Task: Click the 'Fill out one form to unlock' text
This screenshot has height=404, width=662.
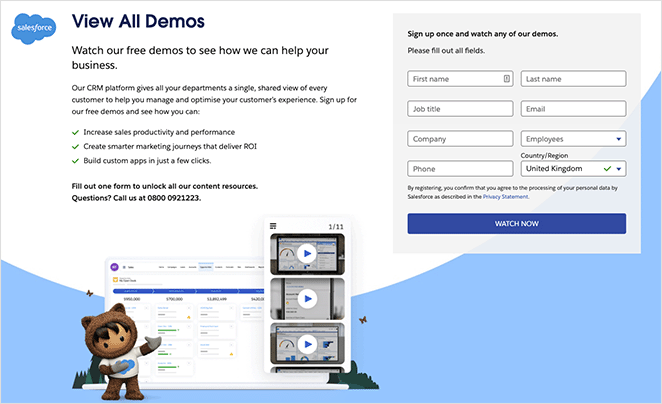Action: [165, 186]
